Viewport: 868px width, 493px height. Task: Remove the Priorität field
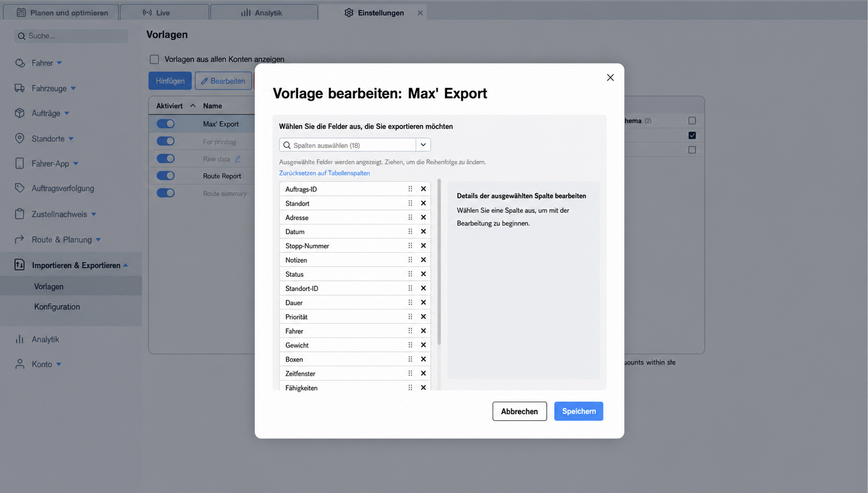423,317
